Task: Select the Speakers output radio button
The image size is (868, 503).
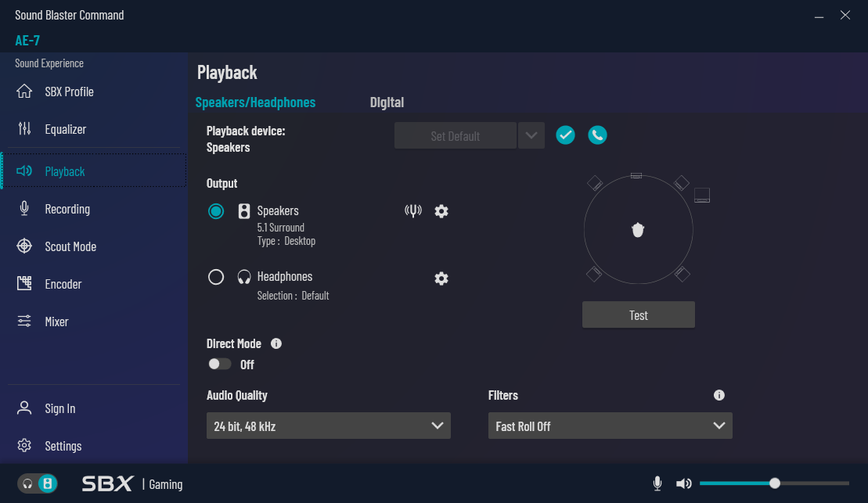Action: coord(216,211)
